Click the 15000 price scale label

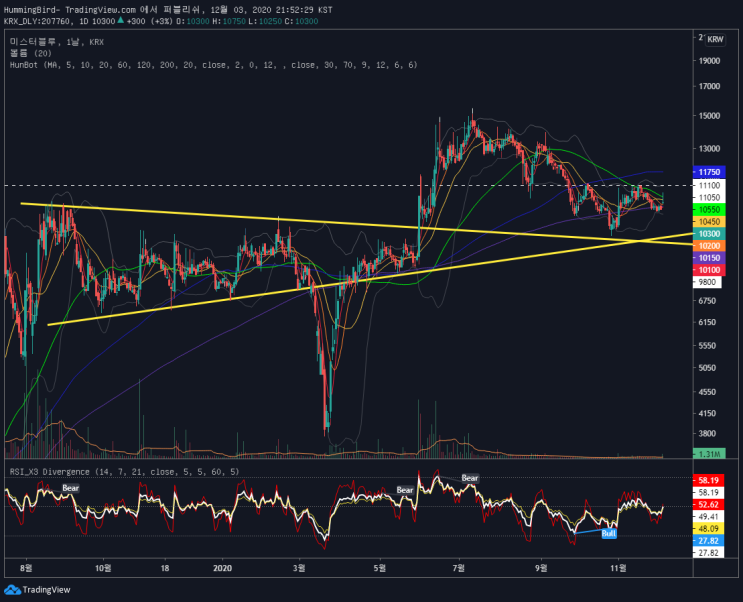709,116
